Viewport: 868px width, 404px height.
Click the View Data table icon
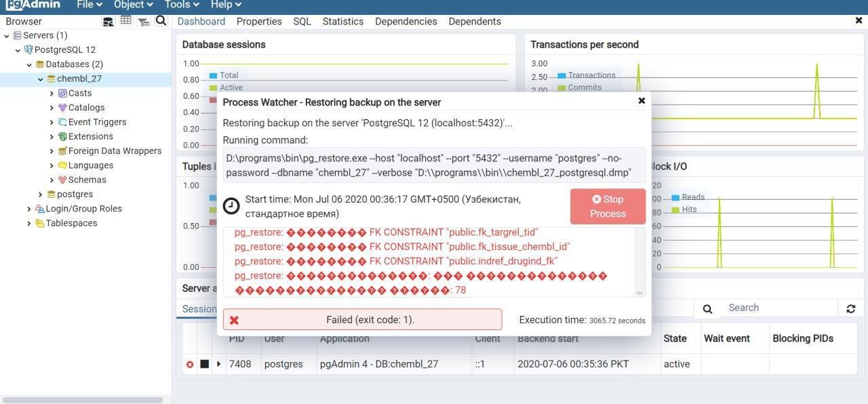(x=125, y=20)
